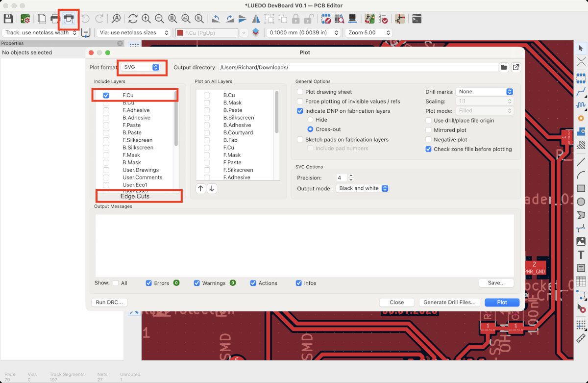Viewport: 588px width, 383px height.
Task: Open the Zoom 5.00 dropdown
Action: 368,33
